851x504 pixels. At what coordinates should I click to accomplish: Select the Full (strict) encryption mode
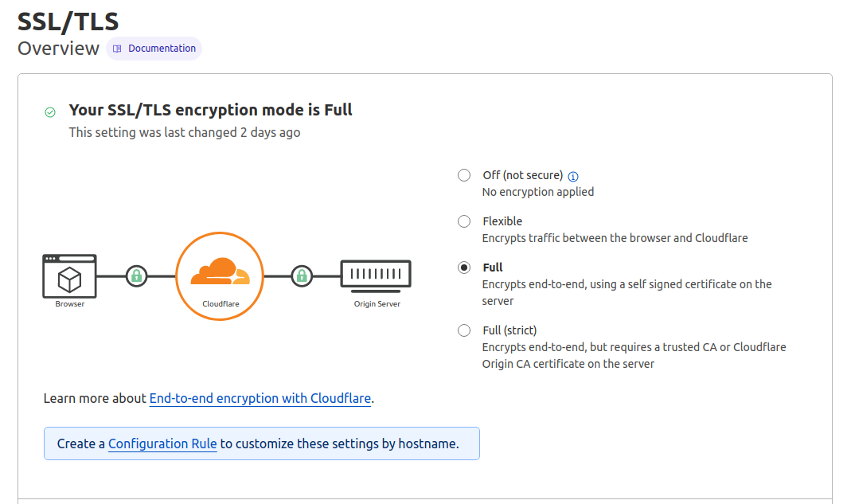tap(464, 330)
